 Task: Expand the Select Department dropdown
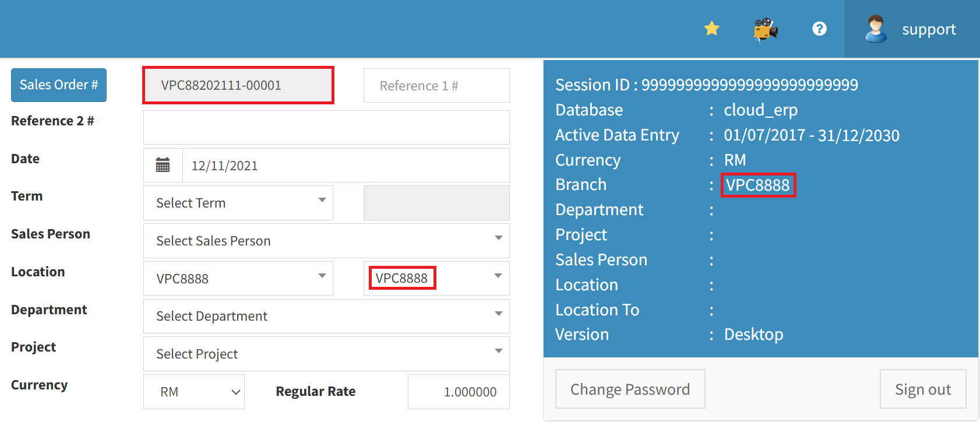coord(326,316)
